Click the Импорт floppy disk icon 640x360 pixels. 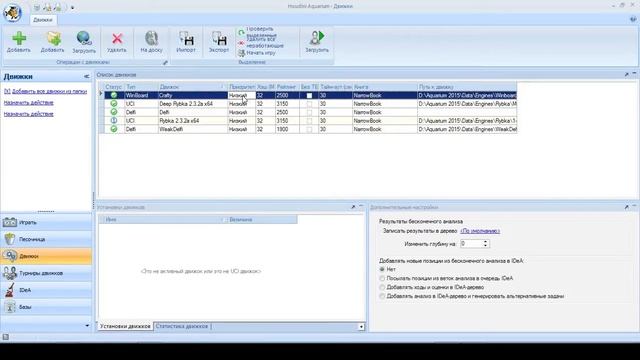(x=186, y=38)
